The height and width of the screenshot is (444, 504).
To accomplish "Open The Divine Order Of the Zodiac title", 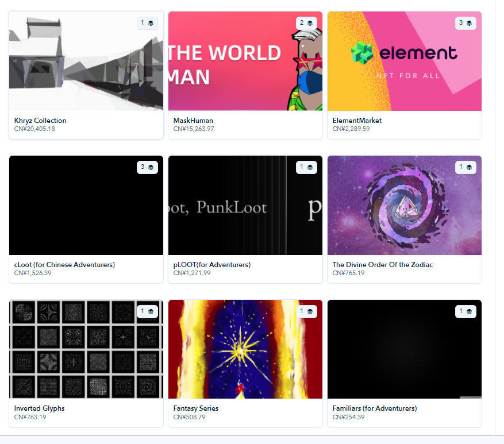I will tap(383, 265).
